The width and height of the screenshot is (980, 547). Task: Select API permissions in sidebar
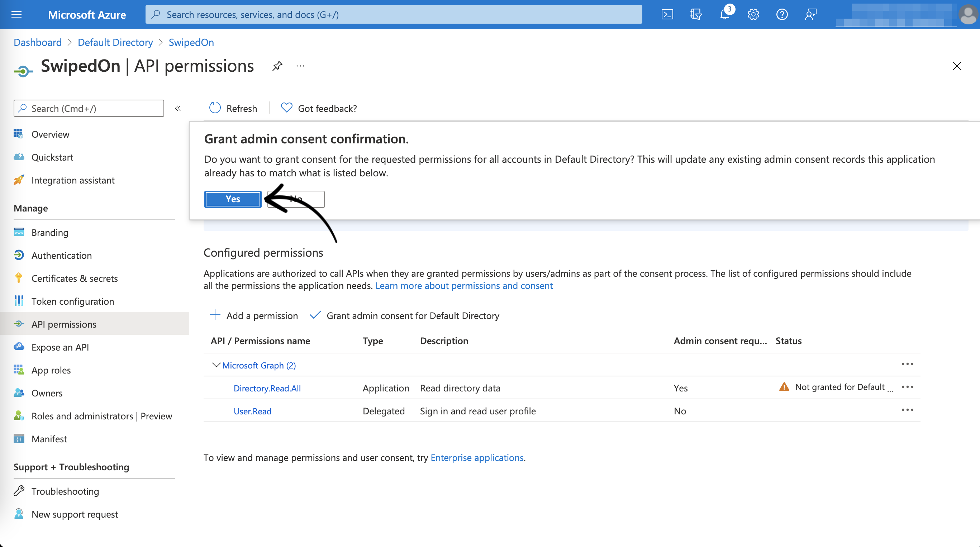(x=94, y=324)
